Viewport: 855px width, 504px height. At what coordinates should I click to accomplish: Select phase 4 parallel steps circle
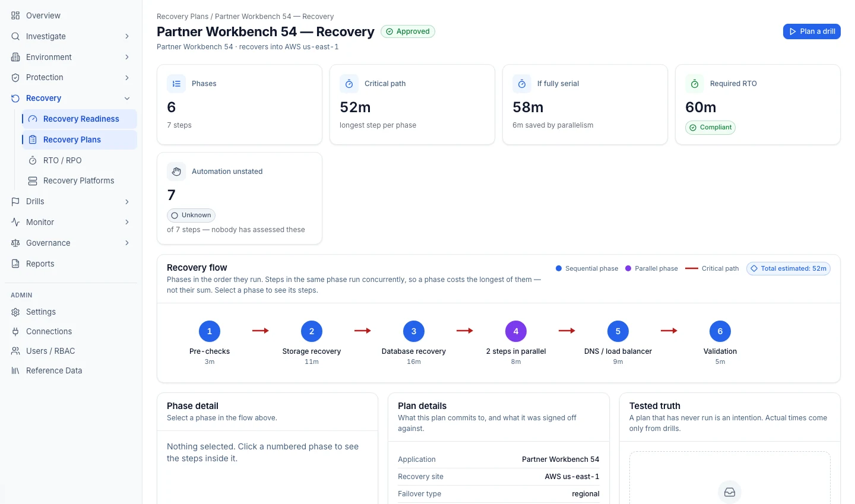click(516, 331)
